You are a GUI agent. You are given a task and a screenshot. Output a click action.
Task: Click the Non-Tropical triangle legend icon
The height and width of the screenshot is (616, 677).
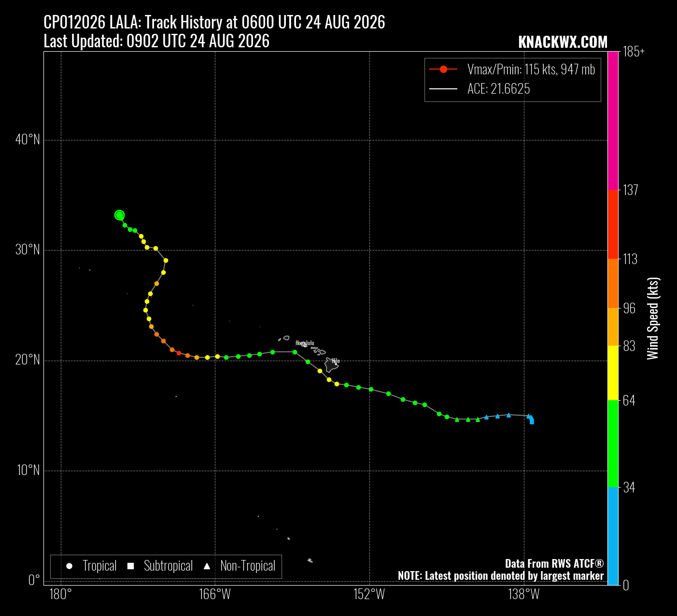(207, 566)
